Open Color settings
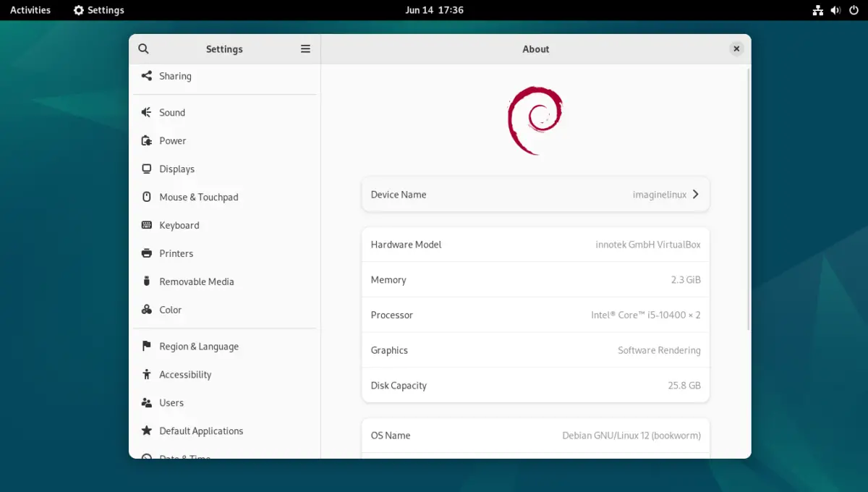This screenshot has height=492, width=868. pos(225,310)
